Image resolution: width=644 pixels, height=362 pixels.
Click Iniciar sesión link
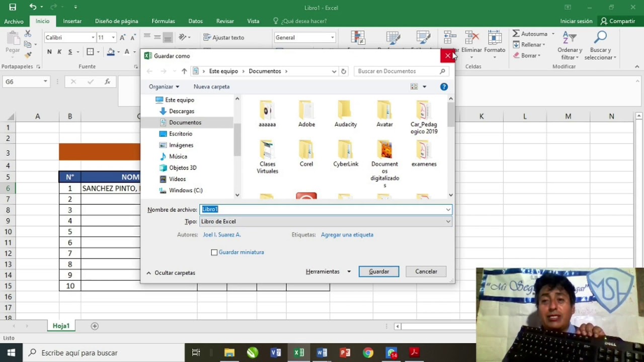click(x=577, y=21)
